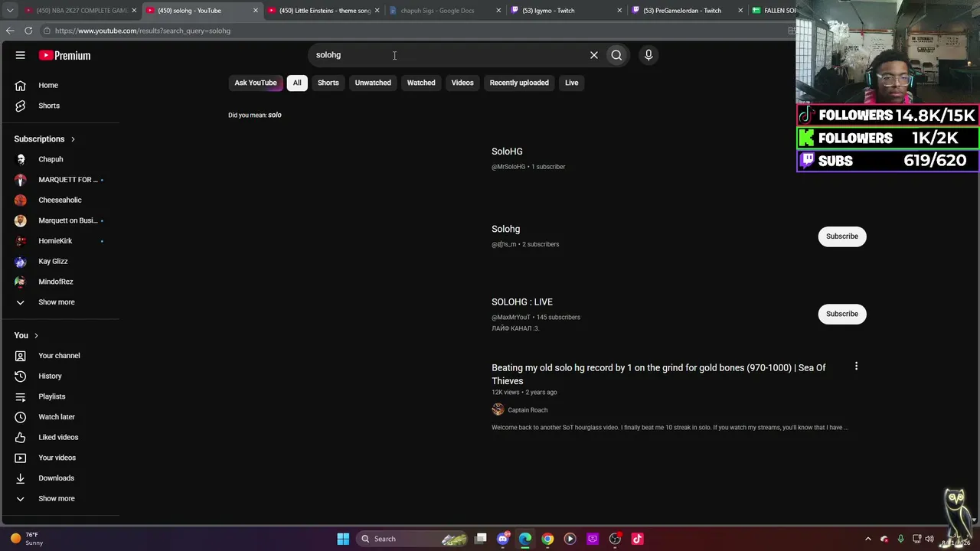Open the taskbar volume control
The height and width of the screenshot is (551, 980).
930,539
